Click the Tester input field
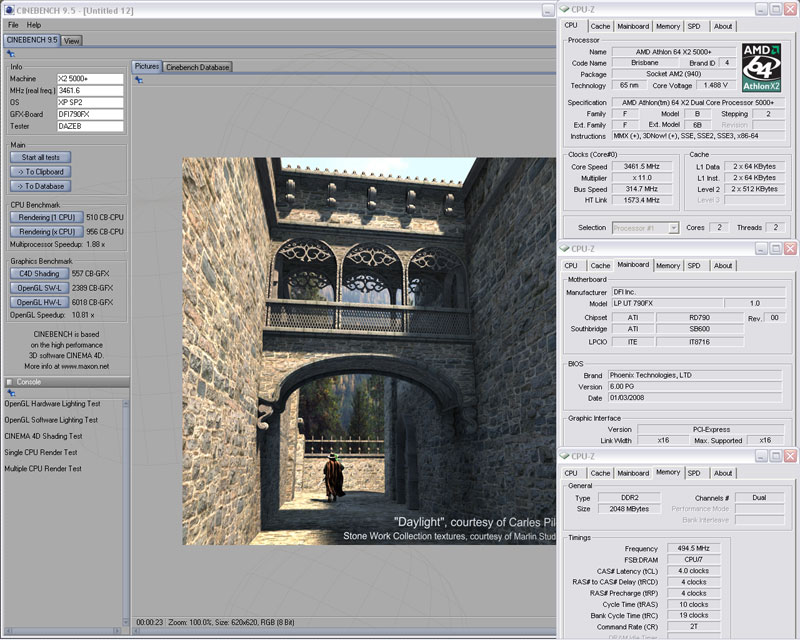 click(x=90, y=127)
